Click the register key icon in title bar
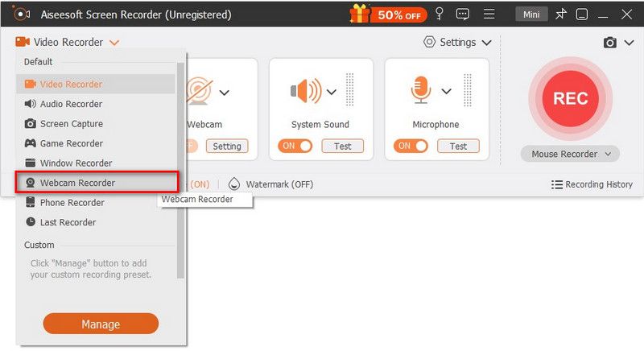Image resolution: width=644 pixels, height=351 pixels. [439, 14]
